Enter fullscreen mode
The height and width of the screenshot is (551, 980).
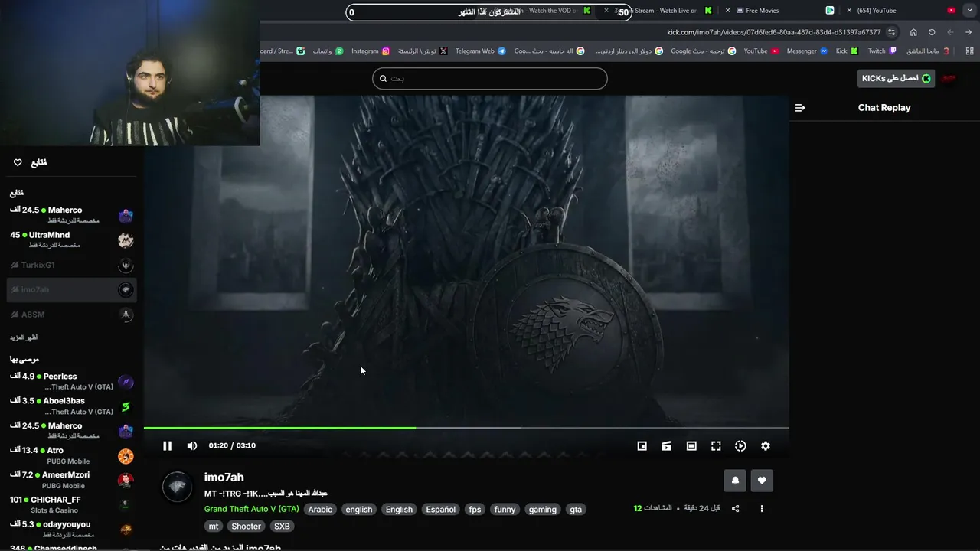pyautogui.click(x=716, y=446)
